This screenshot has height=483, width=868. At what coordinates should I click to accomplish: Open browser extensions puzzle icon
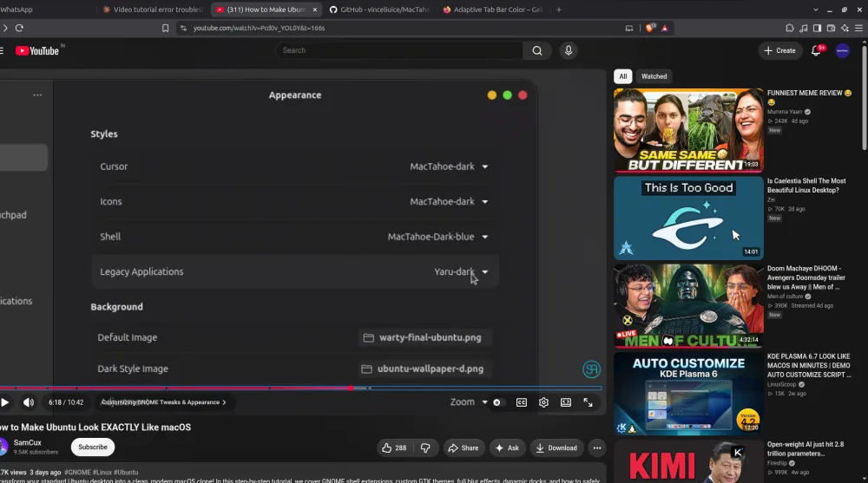coord(789,28)
